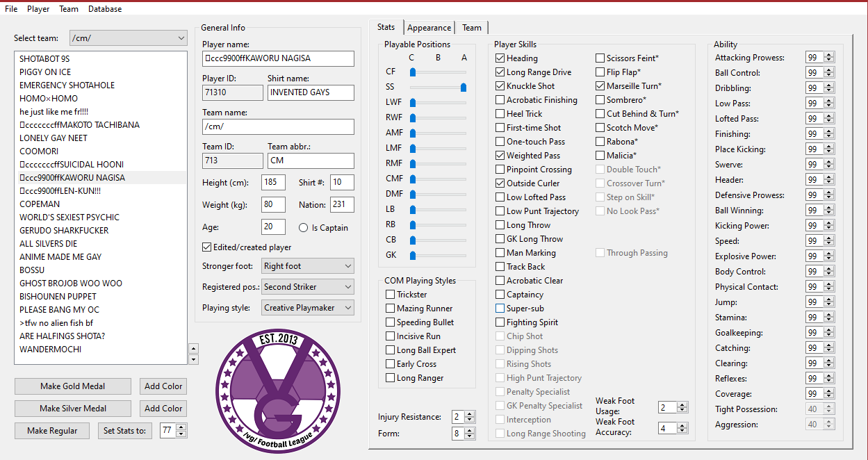Open the Team menu in menu bar
Viewport: 868px width, 460px height.
click(69, 9)
